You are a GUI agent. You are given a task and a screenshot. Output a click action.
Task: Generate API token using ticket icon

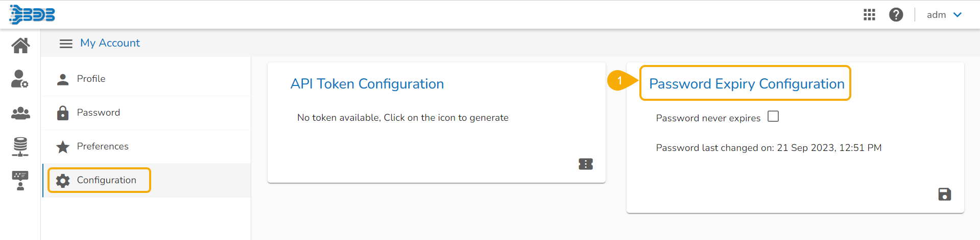585,164
